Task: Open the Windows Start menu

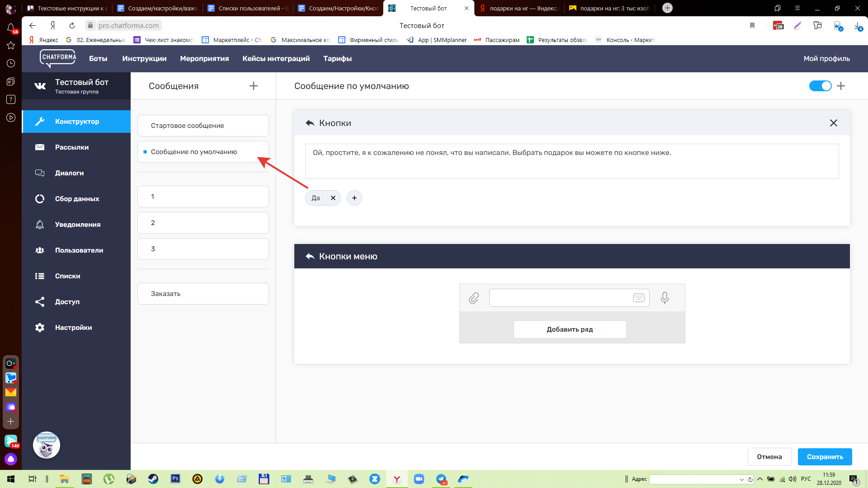Action: 11,479
